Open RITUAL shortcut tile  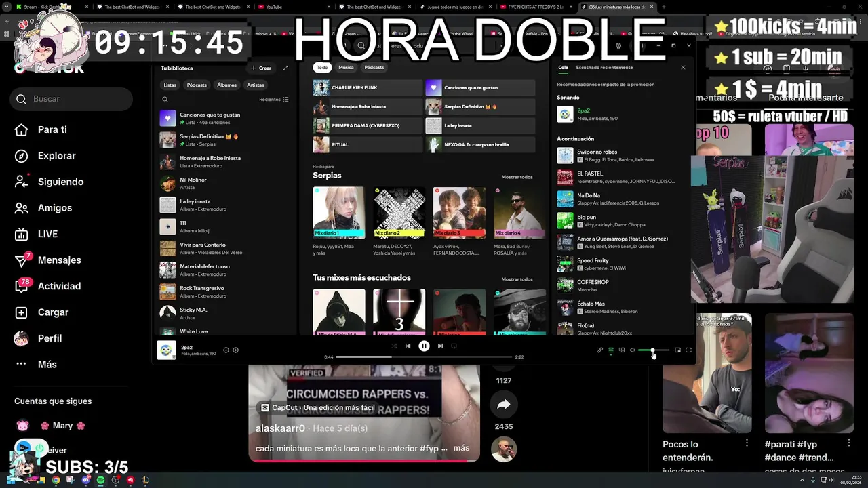pyautogui.click(x=368, y=144)
